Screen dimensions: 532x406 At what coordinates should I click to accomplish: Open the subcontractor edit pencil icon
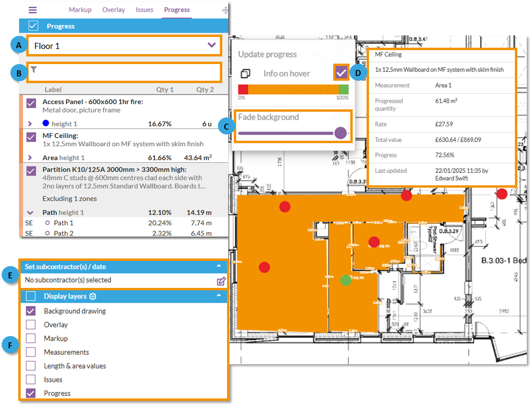221,280
